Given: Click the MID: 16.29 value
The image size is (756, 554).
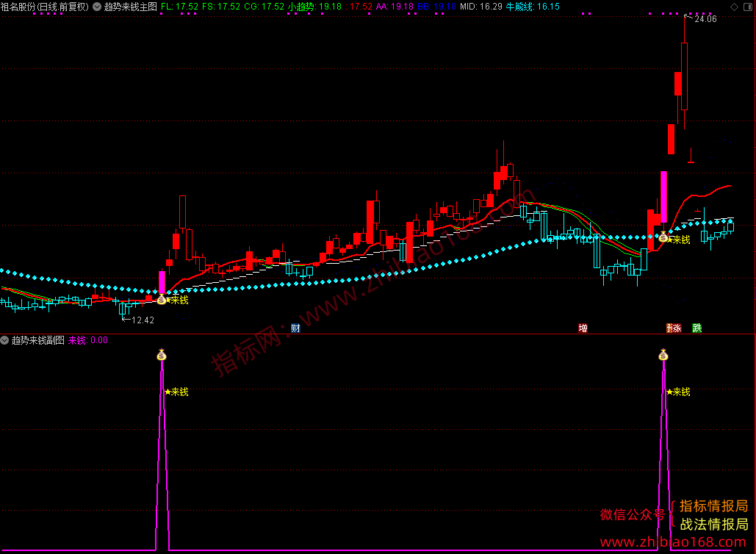Looking at the screenshot, I should (x=481, y=7).
